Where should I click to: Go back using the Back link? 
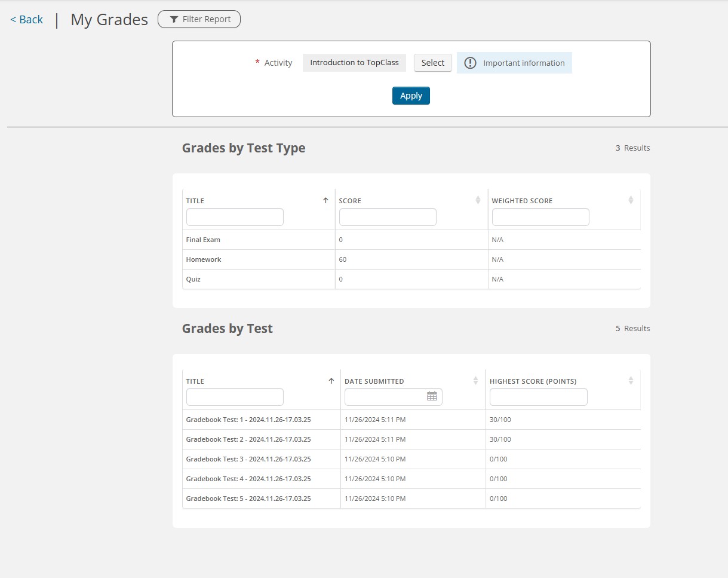26,20
